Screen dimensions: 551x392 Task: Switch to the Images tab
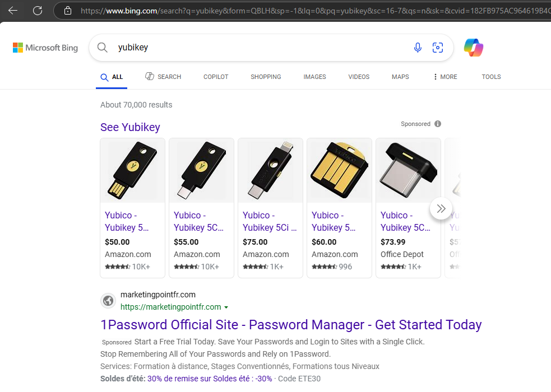click(x=314, y=77)
